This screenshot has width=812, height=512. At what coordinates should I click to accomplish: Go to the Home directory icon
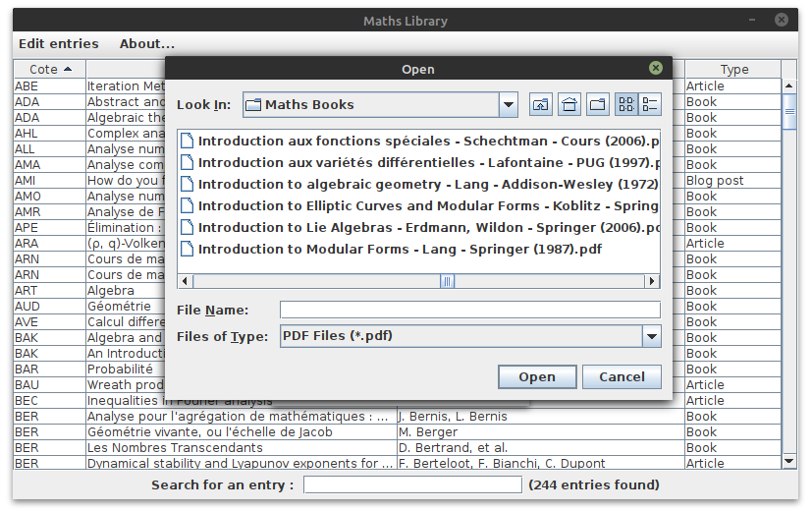[x=569, y=105]
